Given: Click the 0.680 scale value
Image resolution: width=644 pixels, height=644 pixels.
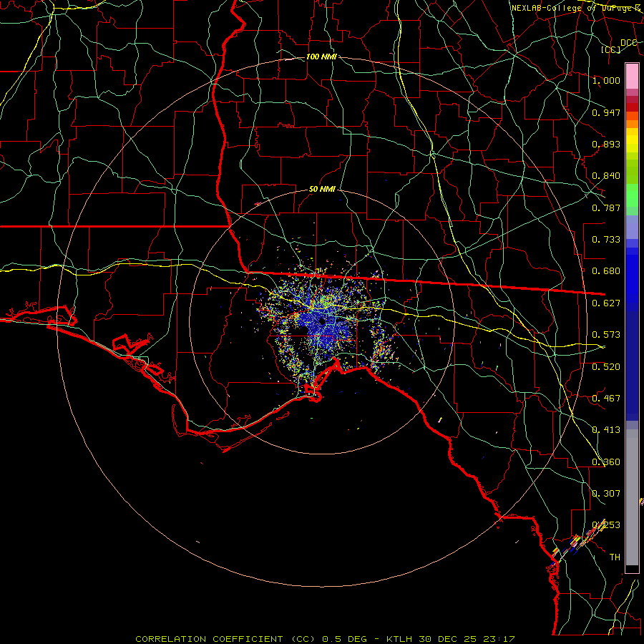Looking at the screenshot, I should pyautogui.click(x=606, y=271).
